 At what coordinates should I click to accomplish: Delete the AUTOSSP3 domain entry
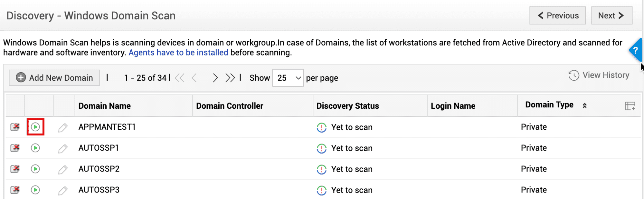point(15,190)
